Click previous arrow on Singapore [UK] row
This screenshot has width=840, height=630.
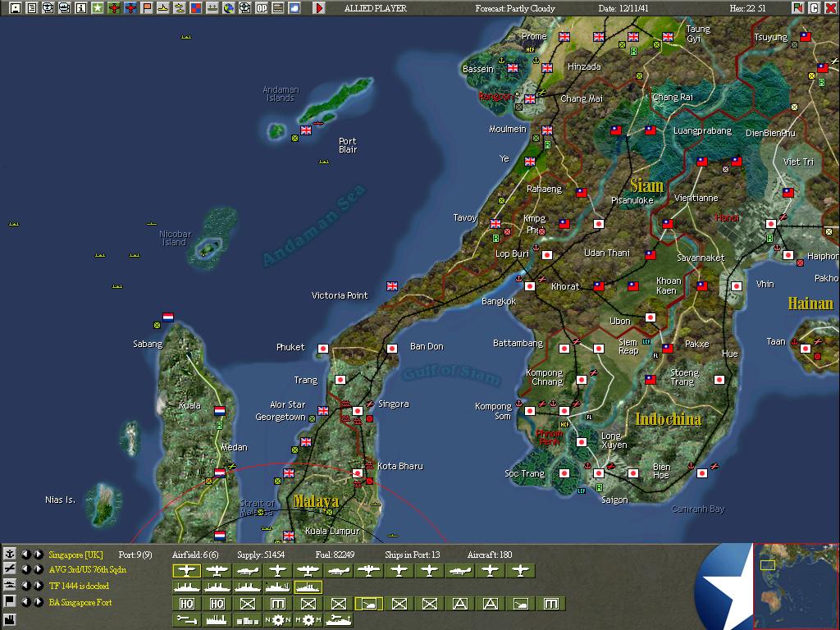(25, 554)
